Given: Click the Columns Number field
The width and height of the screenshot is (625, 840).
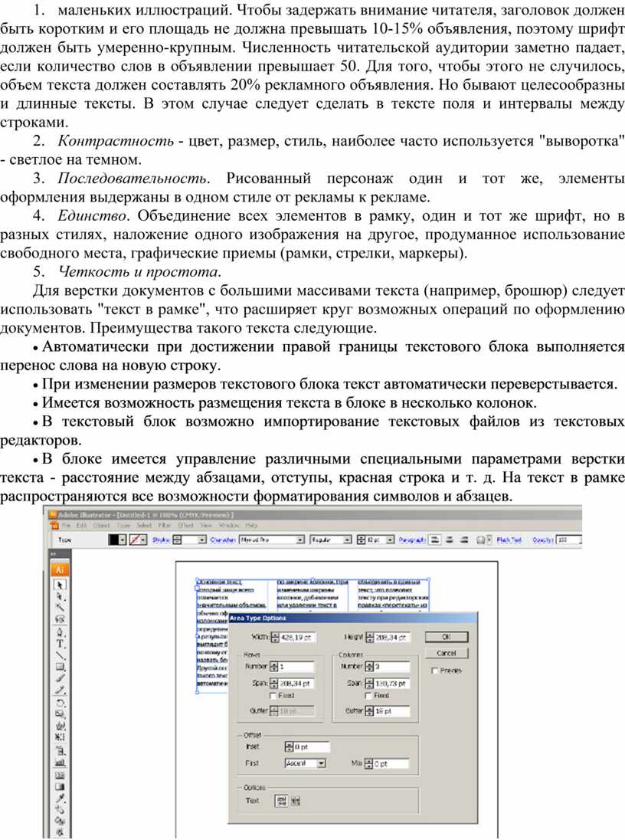Looking at the screenshot, I should [391, 667].
